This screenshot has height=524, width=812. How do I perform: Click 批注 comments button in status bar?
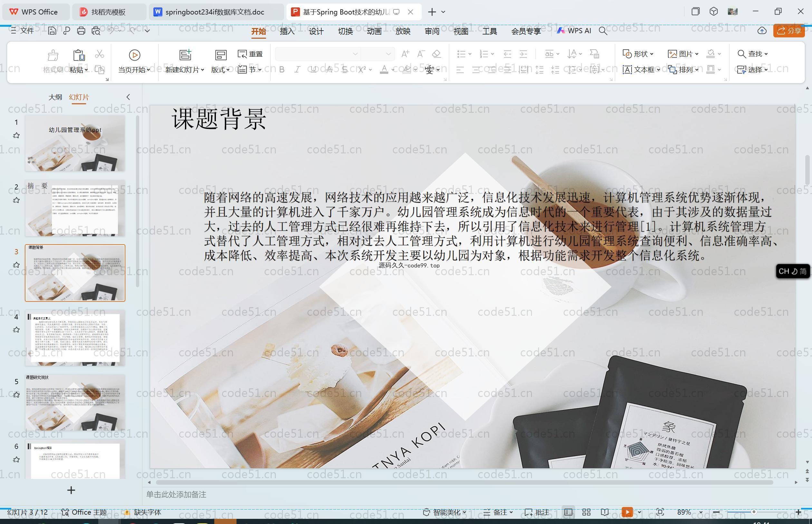click(x=537, y=512)
